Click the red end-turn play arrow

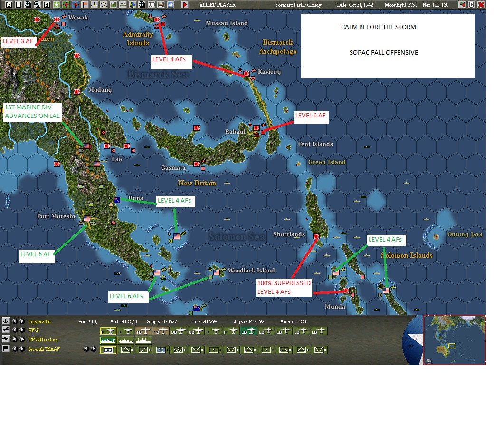coord(185,4)
